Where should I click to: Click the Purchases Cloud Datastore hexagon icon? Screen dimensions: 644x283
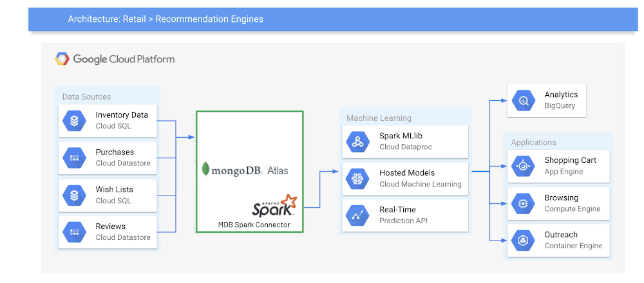74,158
